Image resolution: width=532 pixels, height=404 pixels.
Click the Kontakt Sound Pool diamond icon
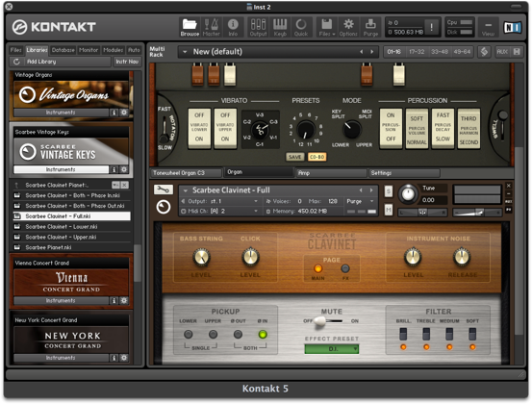click(x=485, y=52)
